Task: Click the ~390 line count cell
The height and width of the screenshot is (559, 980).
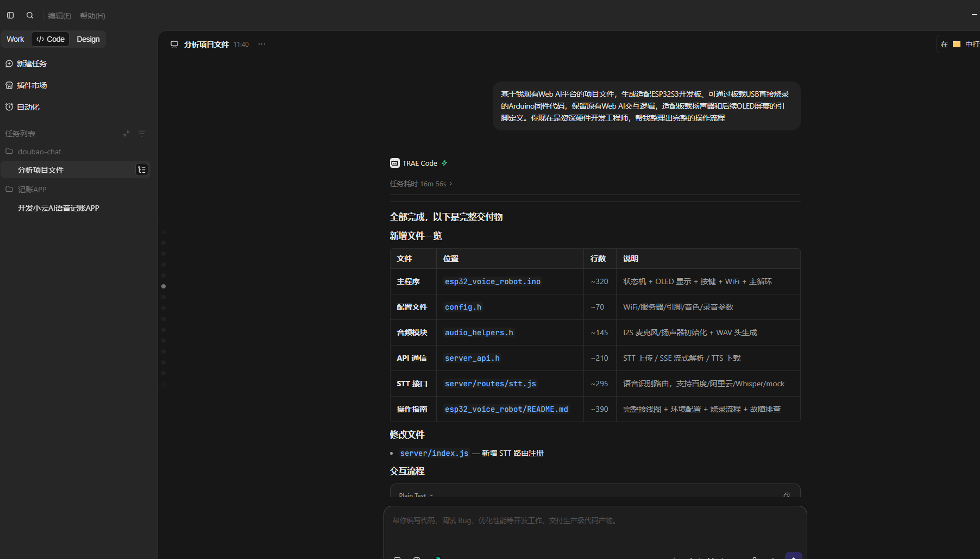Action: click(599, 409)
